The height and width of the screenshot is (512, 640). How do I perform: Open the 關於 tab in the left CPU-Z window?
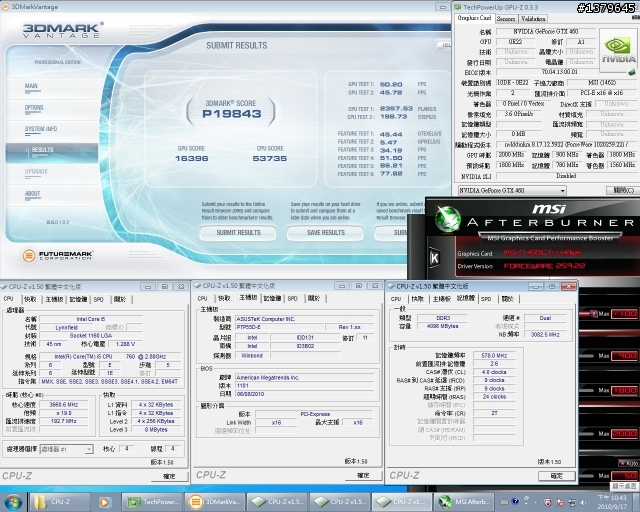tap(120, 299)
